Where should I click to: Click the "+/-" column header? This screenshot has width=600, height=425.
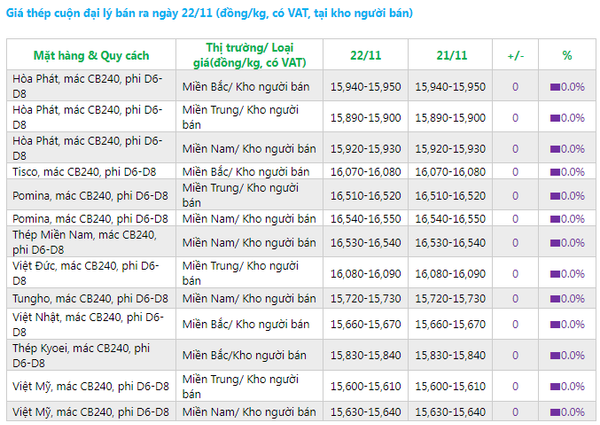(515, 56)
